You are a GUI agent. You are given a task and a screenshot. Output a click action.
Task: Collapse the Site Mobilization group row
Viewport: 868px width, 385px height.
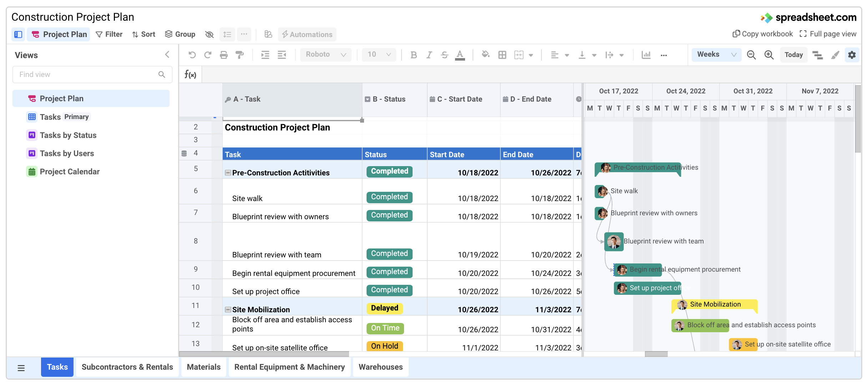[x=228, y=309]
